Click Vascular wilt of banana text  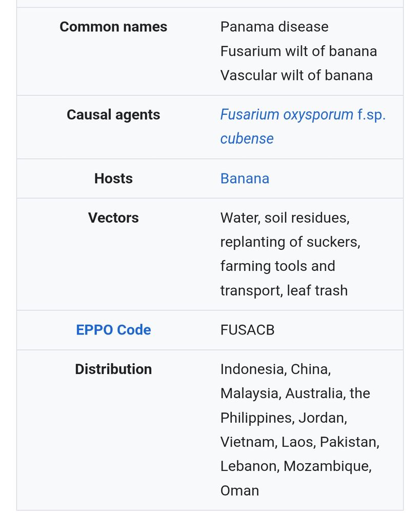click(x=297, y=75)
